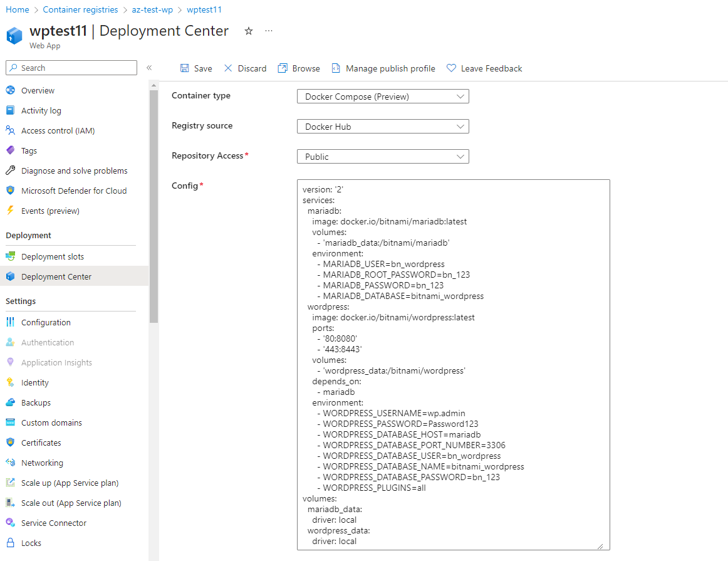
Task: Click the Discard X icon
Action: (x=228, y=68)
